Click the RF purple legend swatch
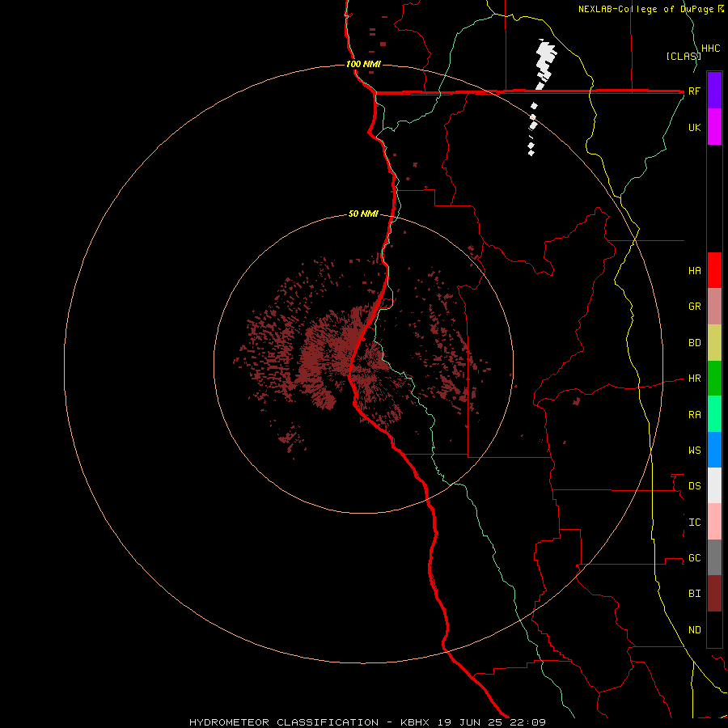Viewport: 728px width, 728px height. 714,91
